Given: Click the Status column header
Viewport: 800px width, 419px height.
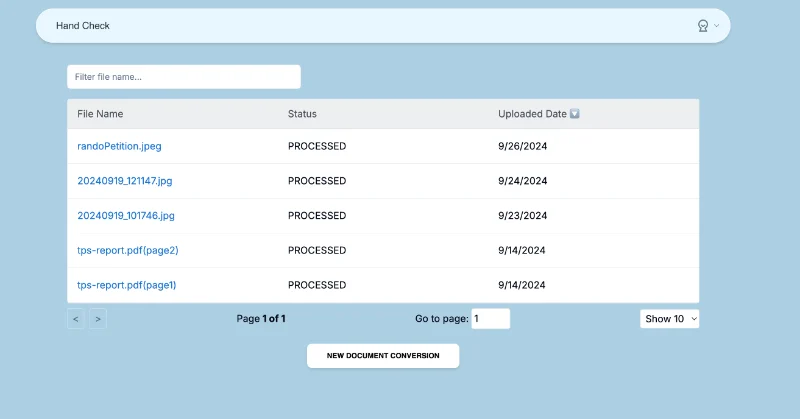Looking at the screenshot, I should click(x=302, y=114).
